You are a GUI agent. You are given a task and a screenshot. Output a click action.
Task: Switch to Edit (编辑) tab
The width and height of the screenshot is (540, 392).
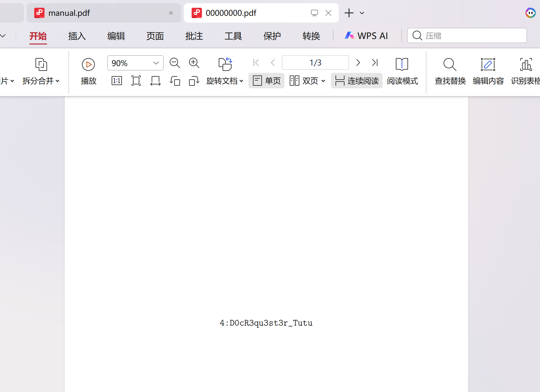pyautogui.click(x=116, y=36)
